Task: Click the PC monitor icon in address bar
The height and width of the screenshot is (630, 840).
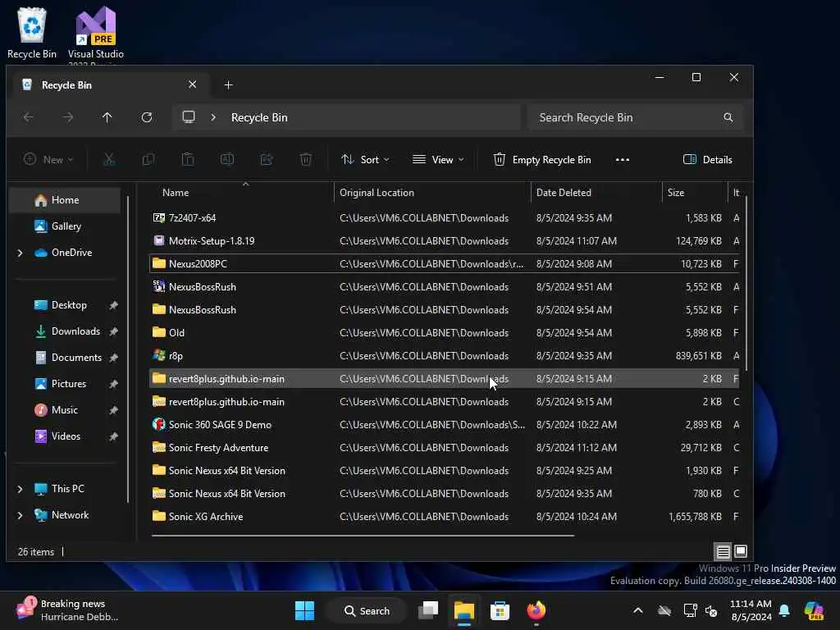Action: 189,116
